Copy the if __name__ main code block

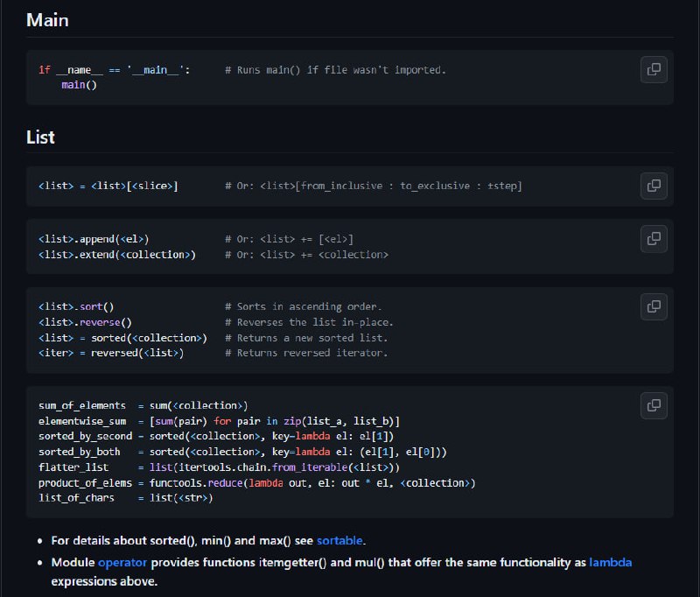654,70
